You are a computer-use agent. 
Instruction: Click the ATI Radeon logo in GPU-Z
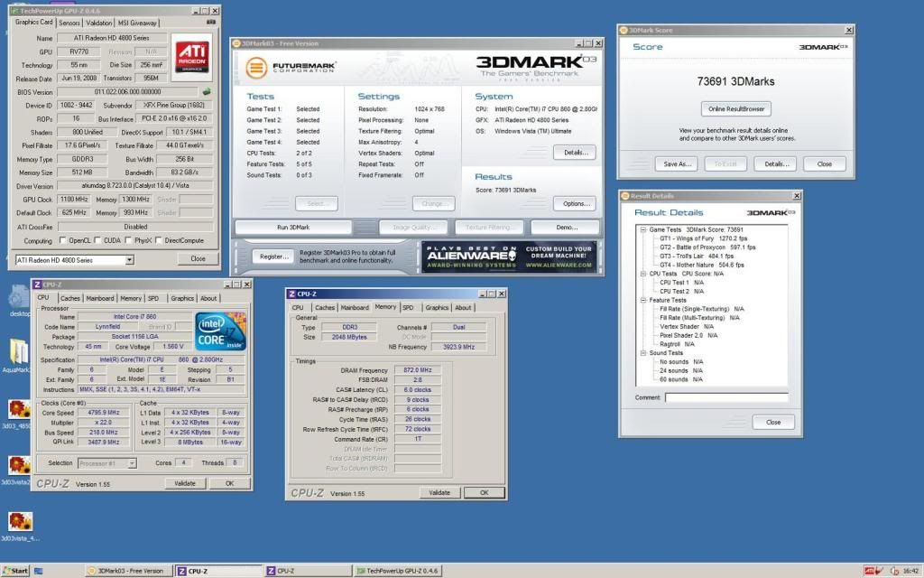click(x=191, y=55)
